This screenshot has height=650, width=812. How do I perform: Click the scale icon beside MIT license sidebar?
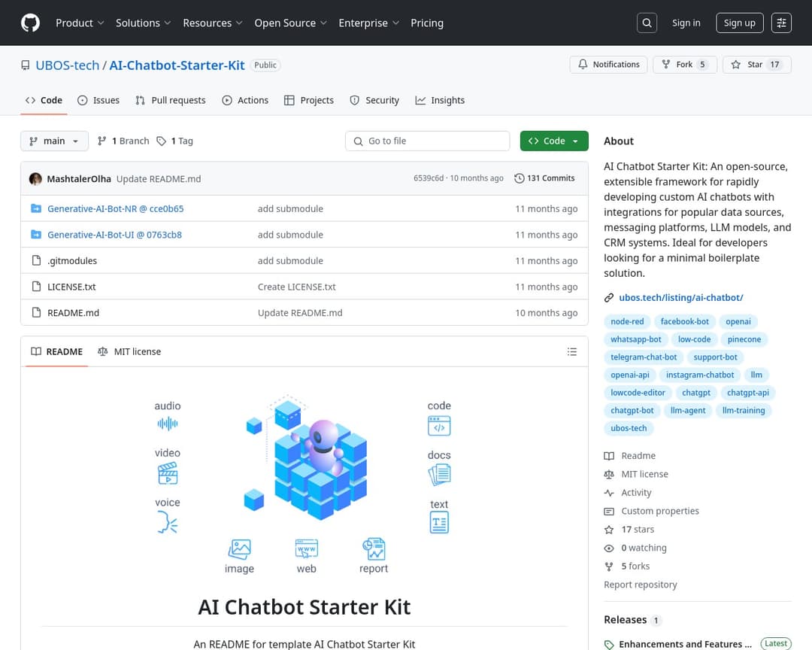[609, 474]
